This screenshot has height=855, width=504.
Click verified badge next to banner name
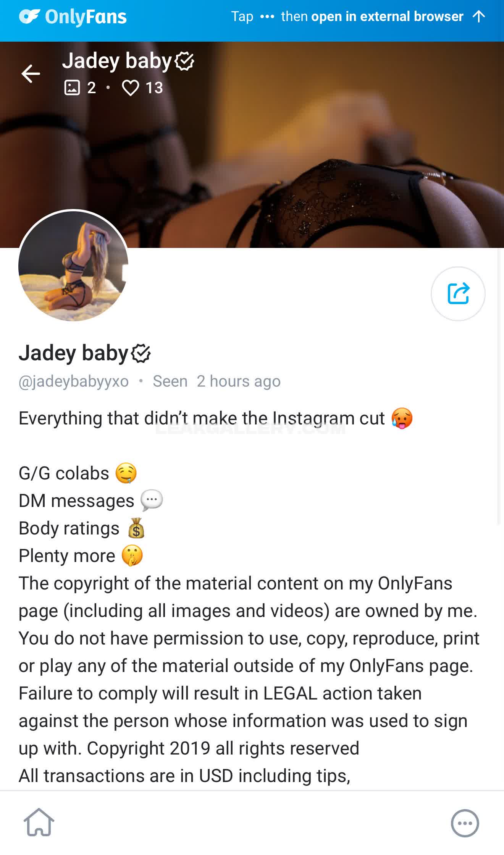click(x=184, y=61)
